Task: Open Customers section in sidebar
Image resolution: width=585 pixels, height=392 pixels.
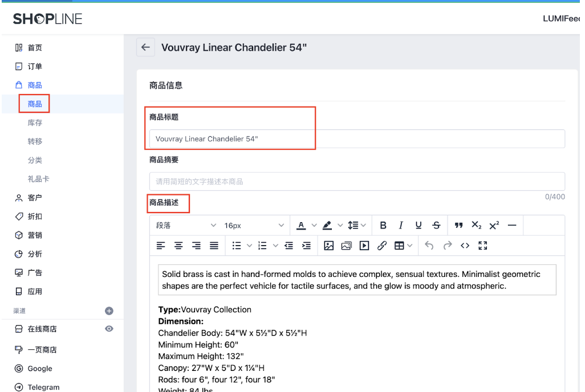Action: (35, 198)
